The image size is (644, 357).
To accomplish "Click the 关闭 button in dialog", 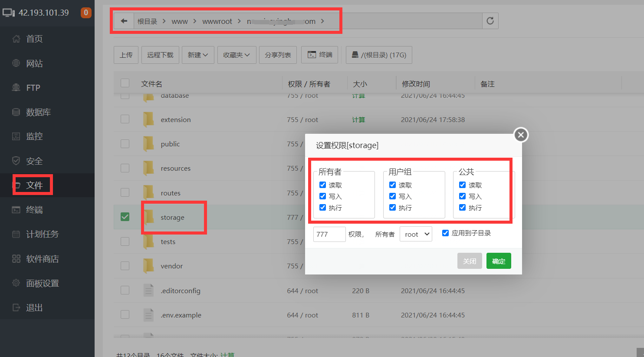I will pyautogui.click(x=470, y=261).
